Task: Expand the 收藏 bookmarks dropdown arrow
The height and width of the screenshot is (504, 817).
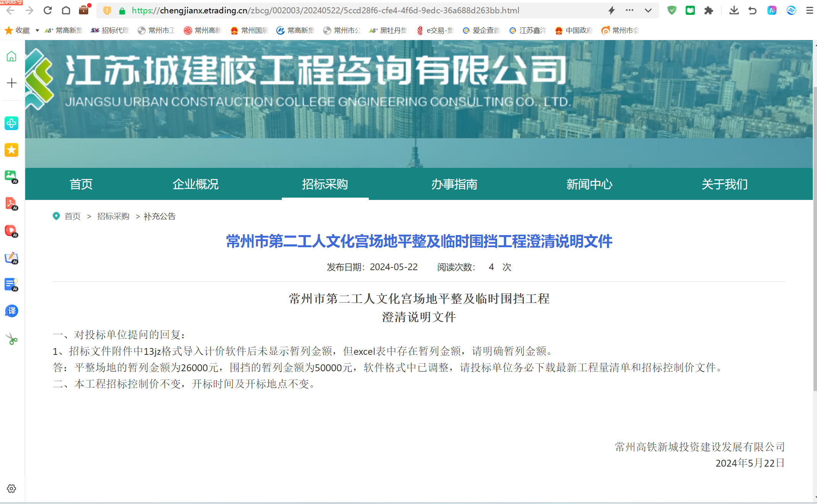Action: (x=37, y=31)
